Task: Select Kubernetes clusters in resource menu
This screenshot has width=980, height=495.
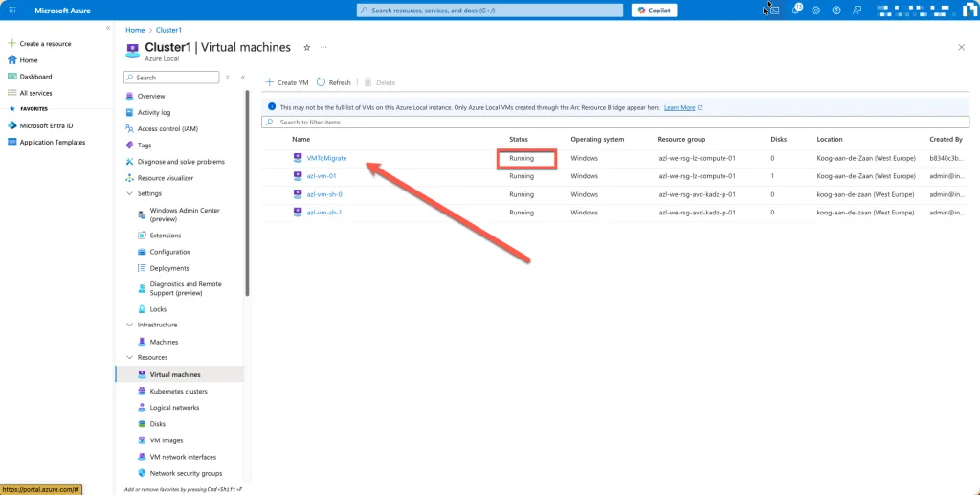Action: pos(178,391)
